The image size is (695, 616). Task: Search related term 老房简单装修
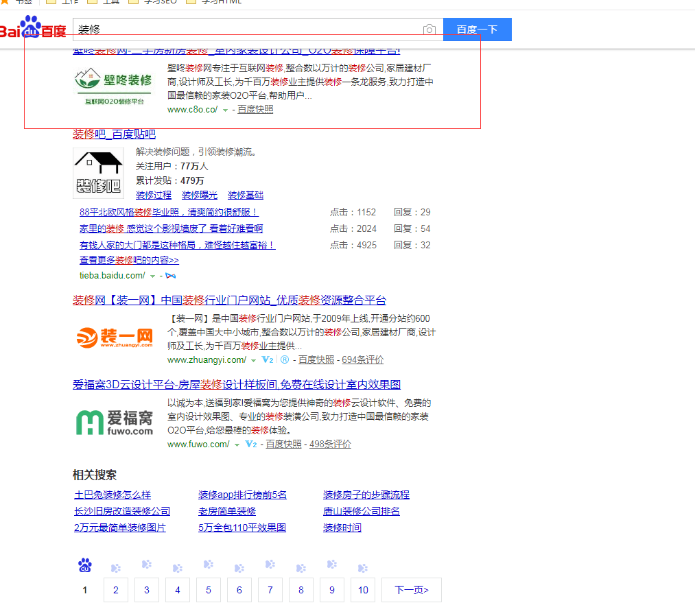point(227,511)
